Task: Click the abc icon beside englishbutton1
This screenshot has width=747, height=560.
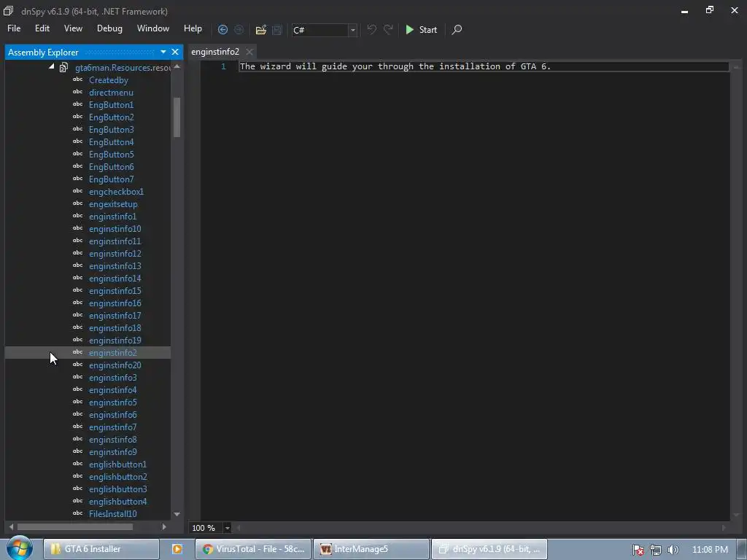Action: point(77,463)
